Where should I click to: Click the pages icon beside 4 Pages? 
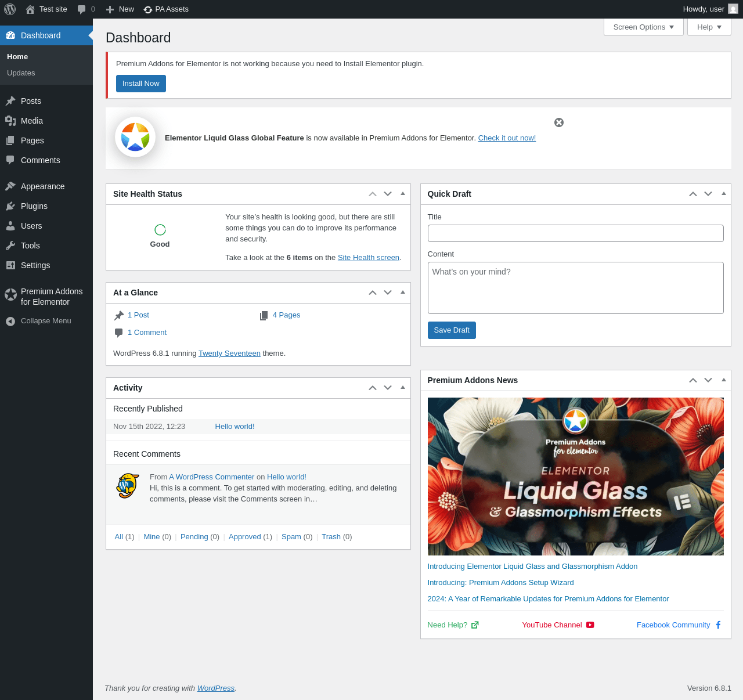pyautogui.click(x=264, y=315)
